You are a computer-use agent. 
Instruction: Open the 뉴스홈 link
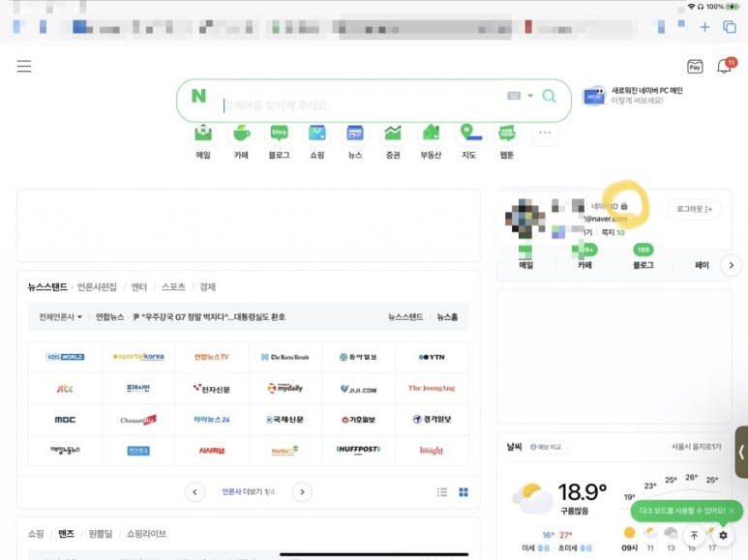click(x=447, y=316)
